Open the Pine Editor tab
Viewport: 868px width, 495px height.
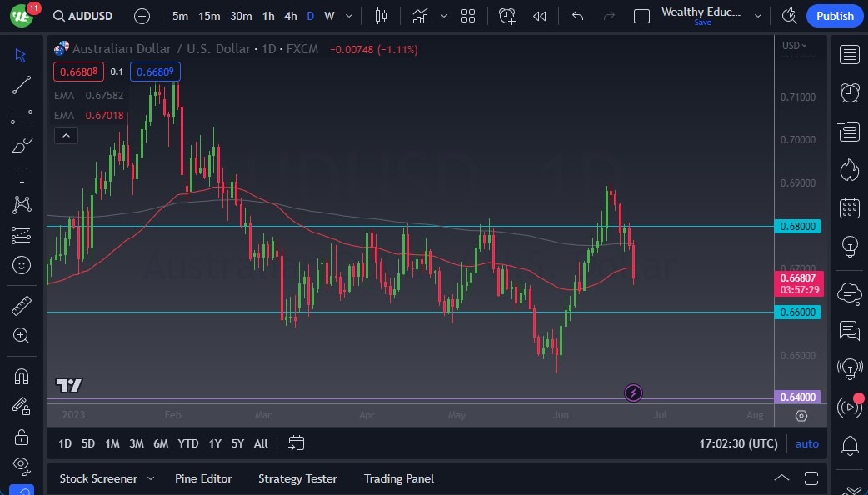(x=203, y=478)
